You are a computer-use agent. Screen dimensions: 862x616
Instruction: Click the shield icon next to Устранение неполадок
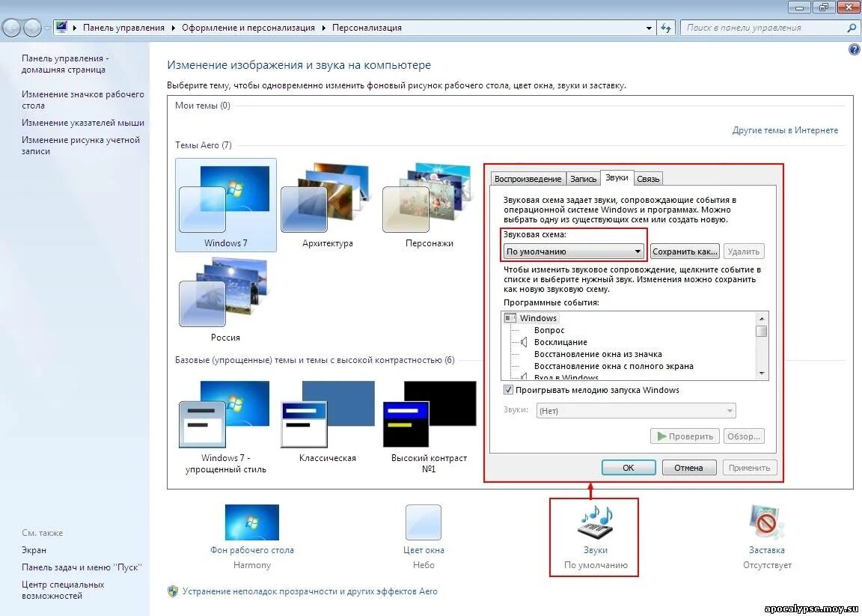click(x=173, y=591)
